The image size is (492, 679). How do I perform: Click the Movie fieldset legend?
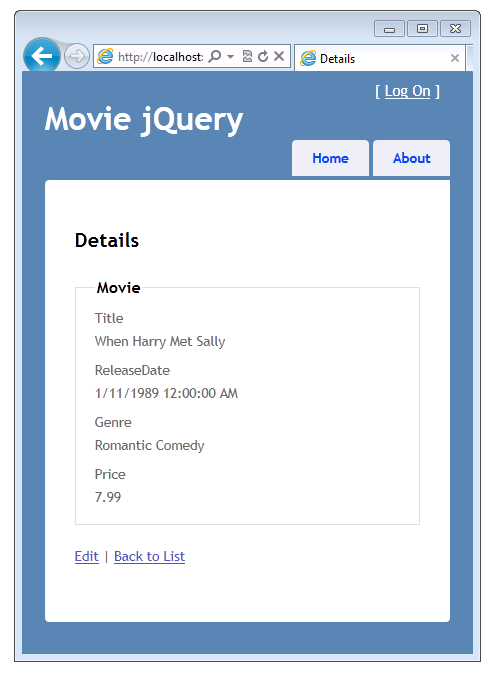click(118, 288)
